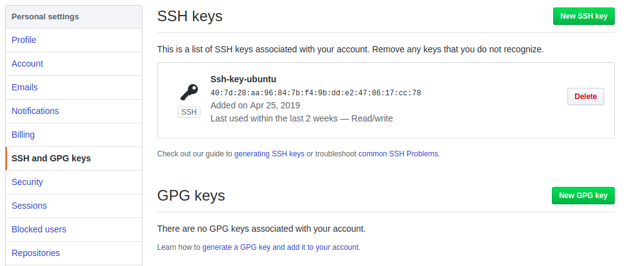Click the key icon beside Ssh-key-ubuntu

189,92
